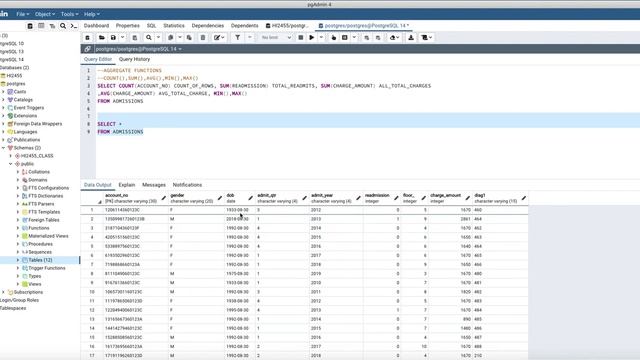Click the charge_amount column header
The height and width of the screenshot is (360, 640).
coord(450,198)
